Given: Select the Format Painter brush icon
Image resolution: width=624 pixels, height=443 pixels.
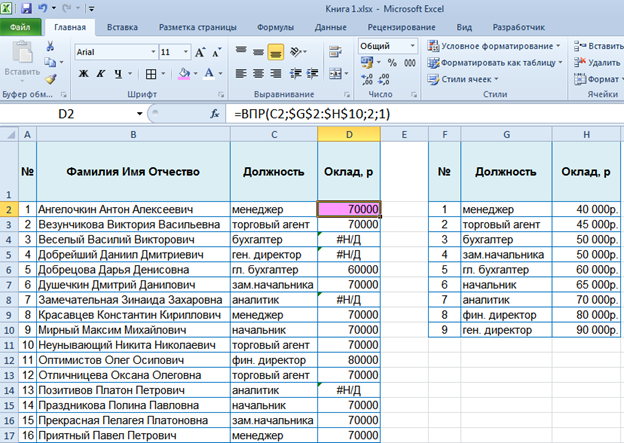Looking at the screenshot, I should click(x=51, y=78).
